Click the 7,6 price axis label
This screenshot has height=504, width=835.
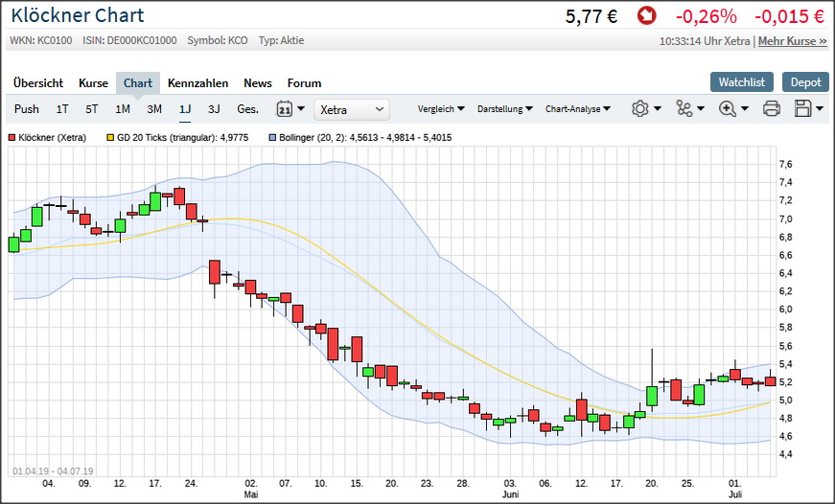tap(785, 165)
